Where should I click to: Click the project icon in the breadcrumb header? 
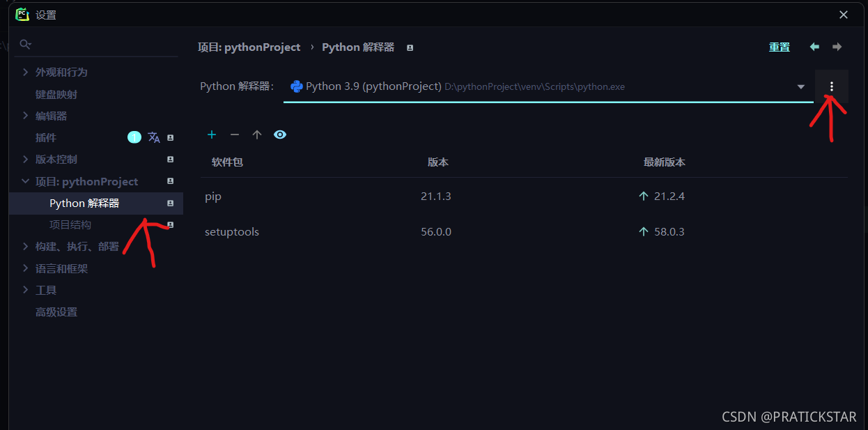pyautogui.click(x=410, y=47)
